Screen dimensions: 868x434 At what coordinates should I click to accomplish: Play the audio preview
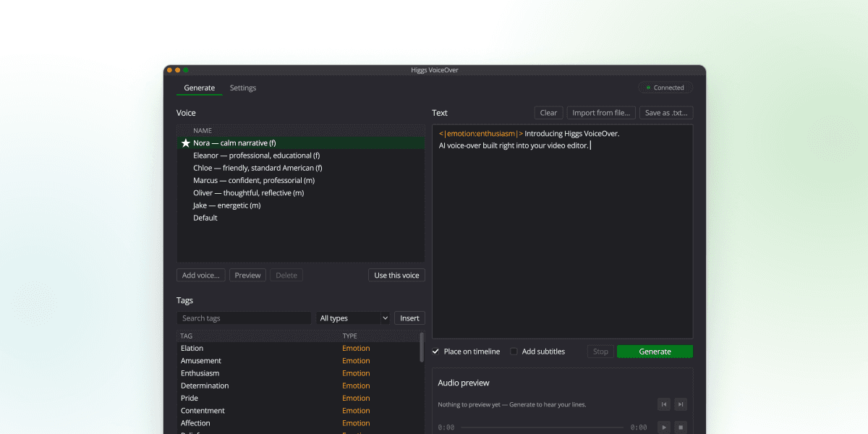[x=664, y=427]
